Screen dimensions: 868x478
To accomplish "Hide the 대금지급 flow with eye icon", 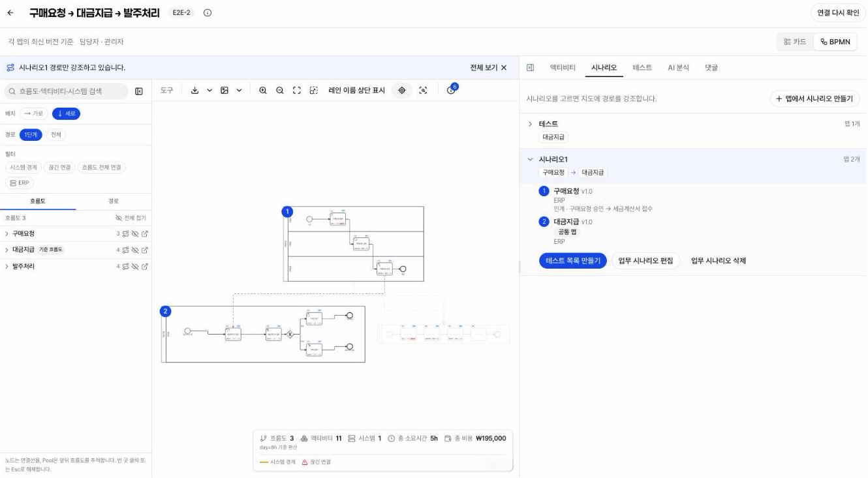I will [135, 250].
